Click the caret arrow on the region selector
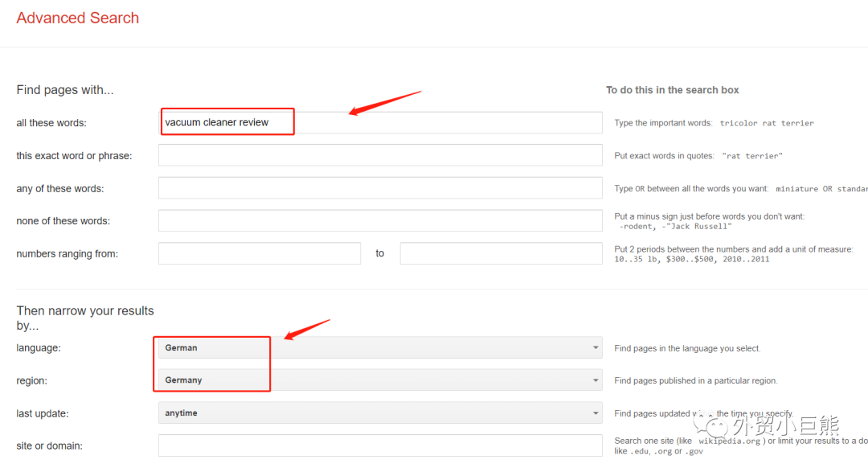 click(x=596, y=380)
